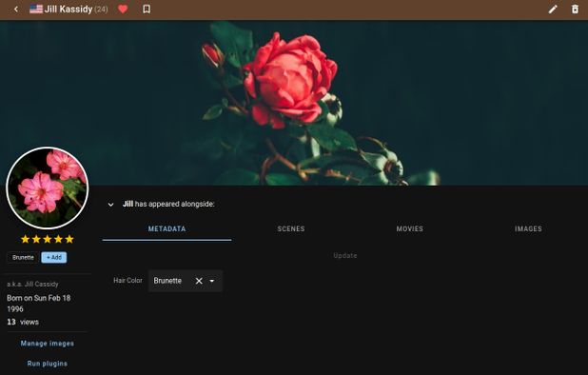The width and height of the screenshot is (588, 375).
Task: Expand the 'Jill has appeared alongside' section
Action: [110, 205]
